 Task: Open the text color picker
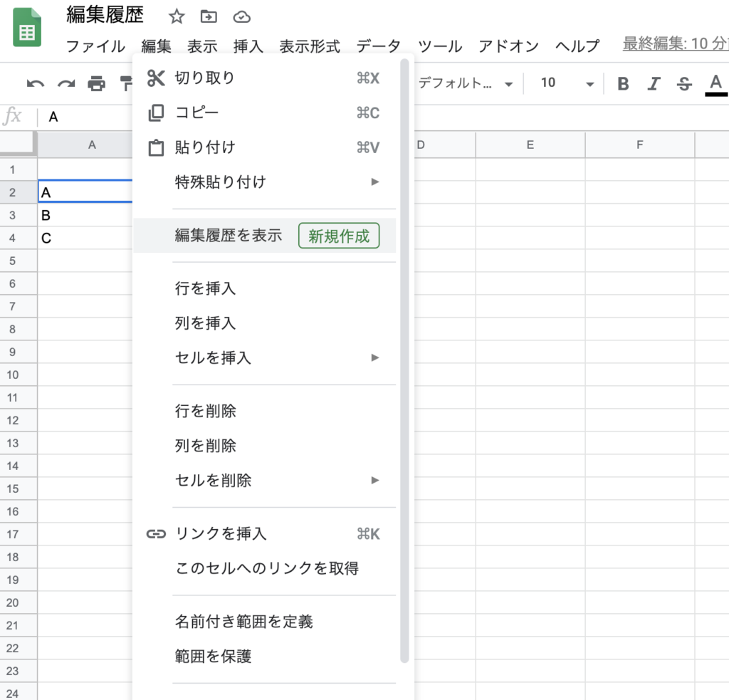pyautogui.click(x=716, y=84)
